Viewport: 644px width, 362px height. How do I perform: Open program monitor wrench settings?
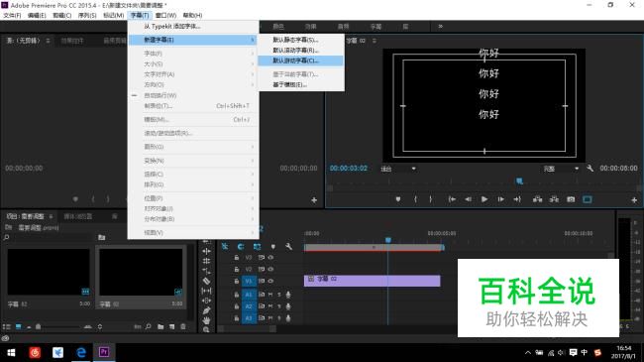(x=590, y=169)
